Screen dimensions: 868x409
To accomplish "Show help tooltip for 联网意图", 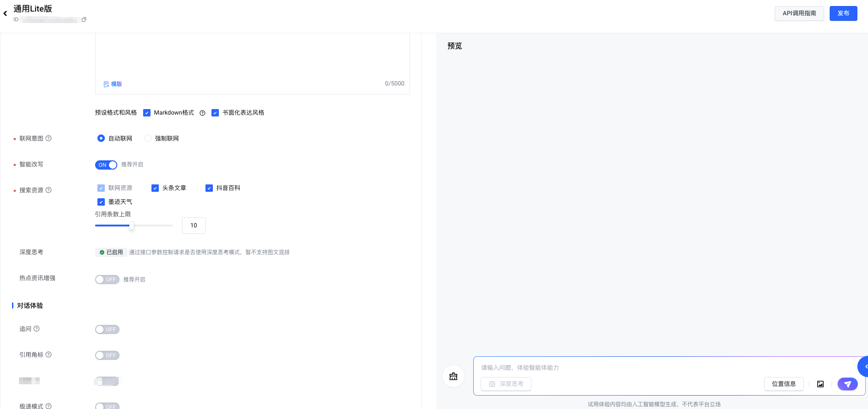I will (48, 138).
